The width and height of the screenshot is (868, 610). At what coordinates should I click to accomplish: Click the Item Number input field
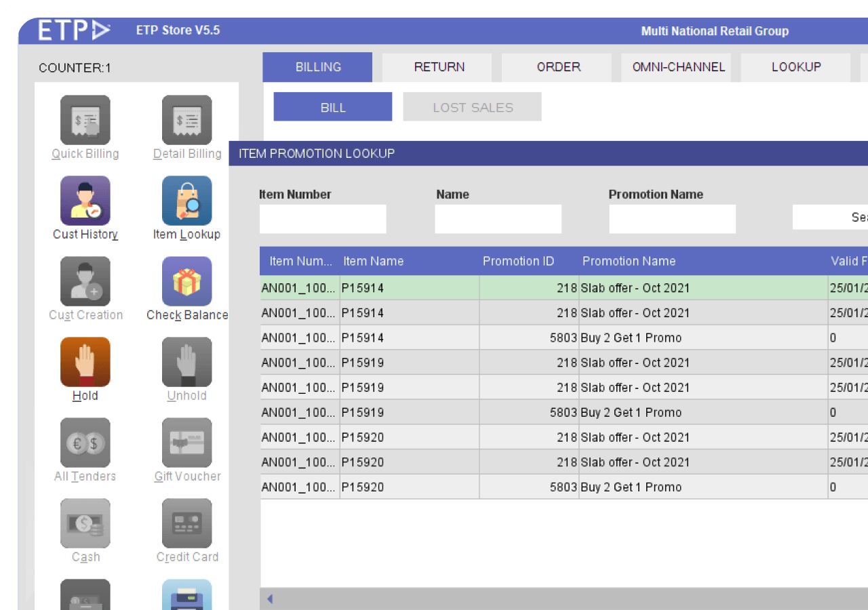323,220
